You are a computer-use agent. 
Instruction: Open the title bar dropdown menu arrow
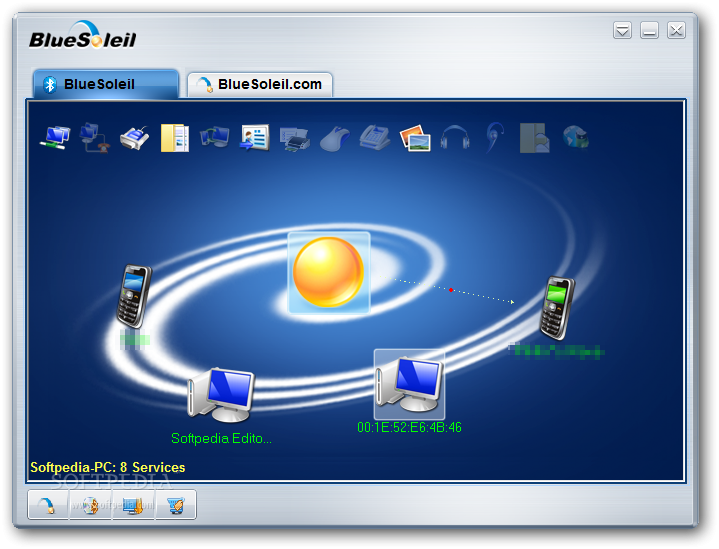(x=622, y=31)
